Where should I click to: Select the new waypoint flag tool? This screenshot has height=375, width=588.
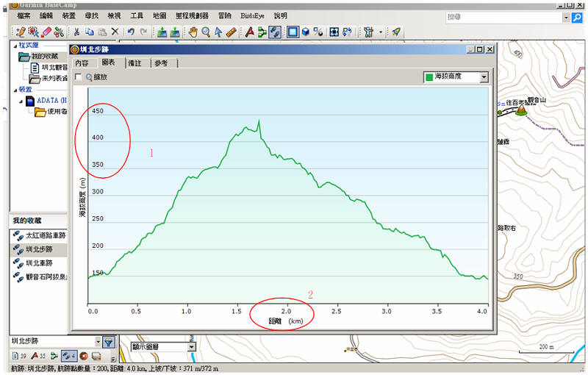[x=249, y=32]
